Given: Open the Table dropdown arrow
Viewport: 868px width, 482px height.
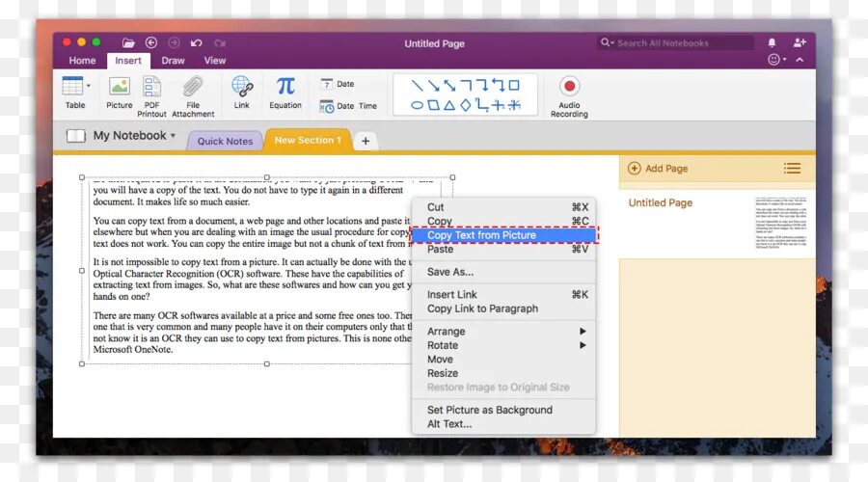Looking at the screenshot, I should tap(89, 86).
